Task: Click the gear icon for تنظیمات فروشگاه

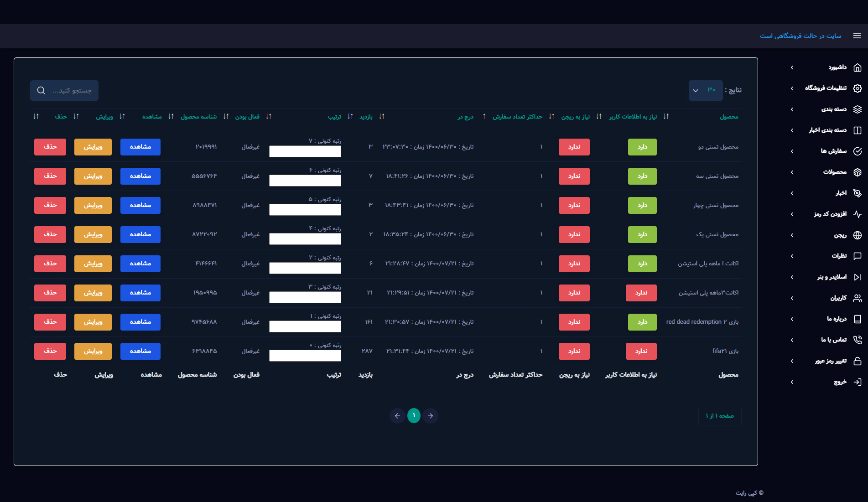Action: point(857,88)
